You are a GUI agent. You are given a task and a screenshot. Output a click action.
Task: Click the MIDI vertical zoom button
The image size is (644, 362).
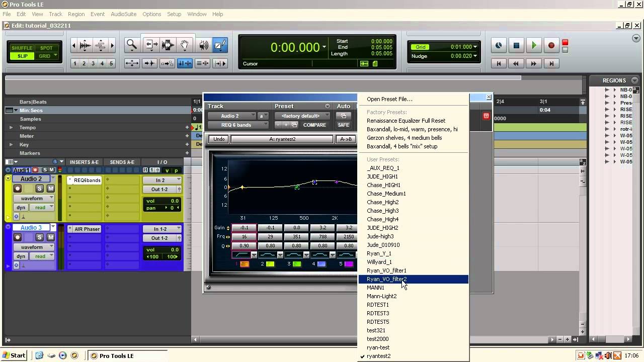(x=101, y=45)
